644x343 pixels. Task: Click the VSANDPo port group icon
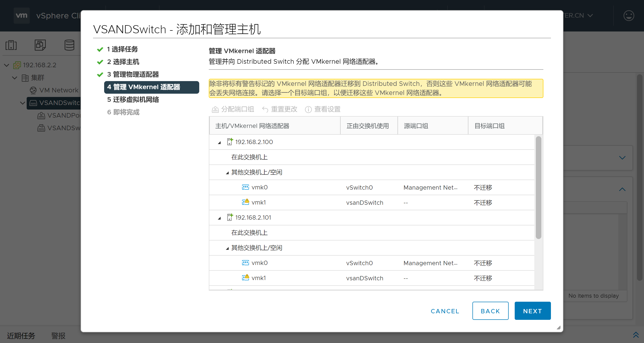[x=41, y=116]
